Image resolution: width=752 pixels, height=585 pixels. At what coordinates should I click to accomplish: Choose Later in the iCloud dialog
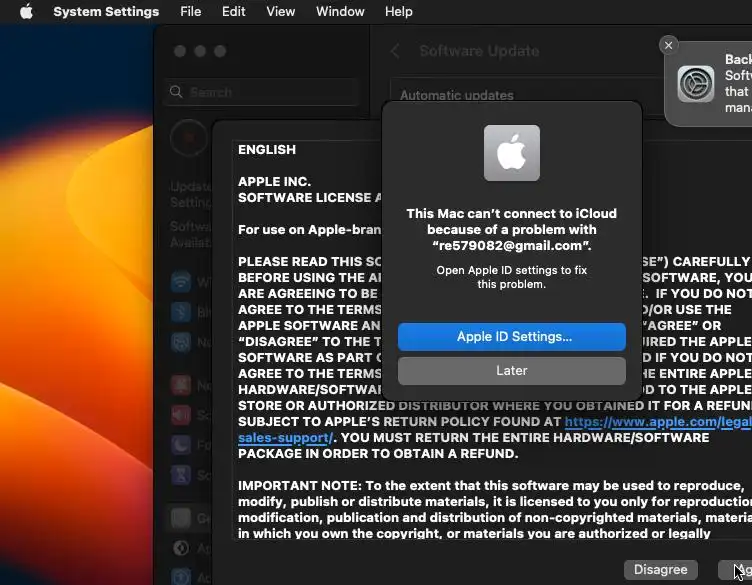click(512, 371)
